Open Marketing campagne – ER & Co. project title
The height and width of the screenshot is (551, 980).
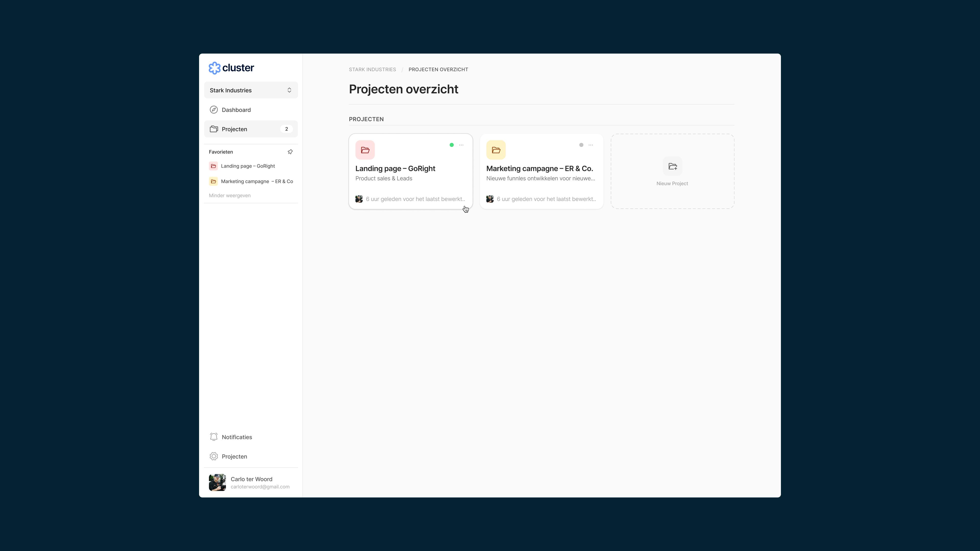(x=540, y=168)
